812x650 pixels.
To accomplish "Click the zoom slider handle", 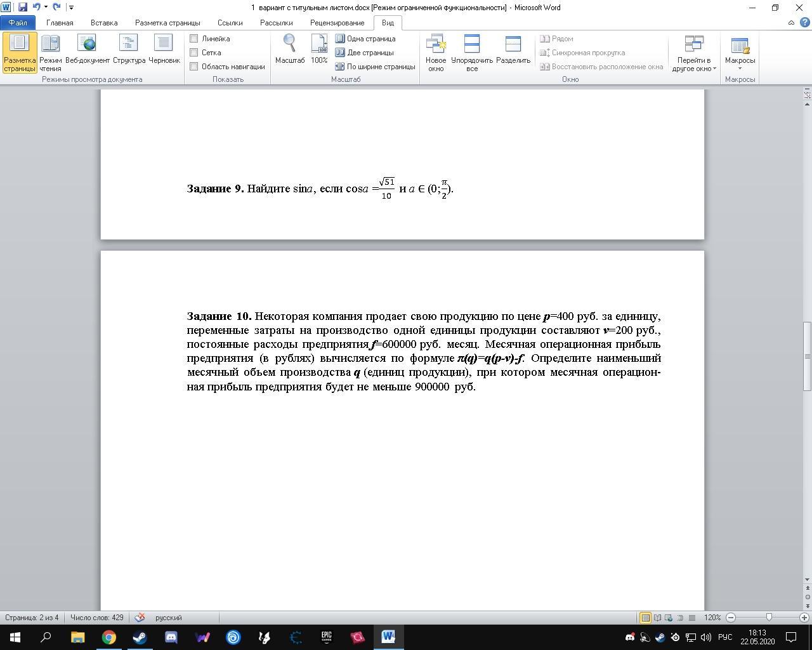I will tap(769, 618).
